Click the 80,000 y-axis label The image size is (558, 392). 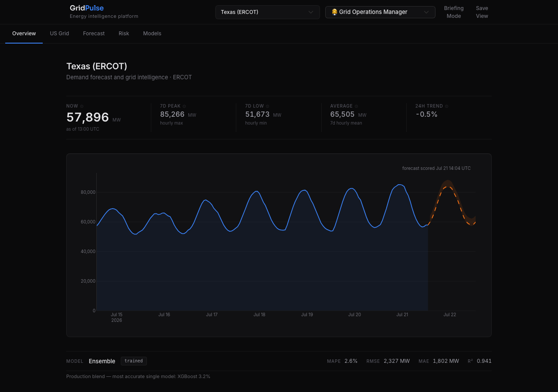88,192
